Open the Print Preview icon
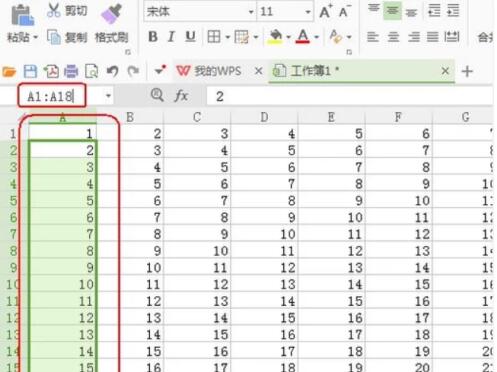The height and width of the screenshot is (372, 497). pyautogui.click(x=91, y=71)
